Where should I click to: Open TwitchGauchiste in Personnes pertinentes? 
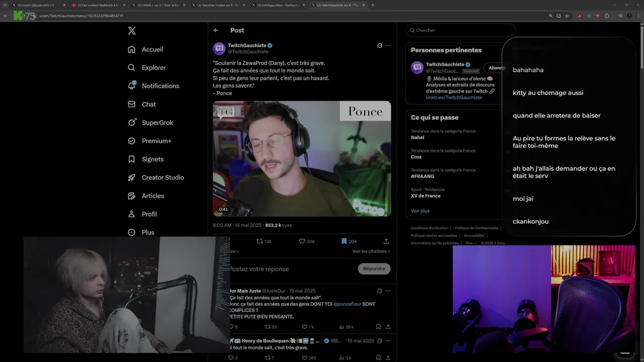pyautogui.click(x=445, y=64)
